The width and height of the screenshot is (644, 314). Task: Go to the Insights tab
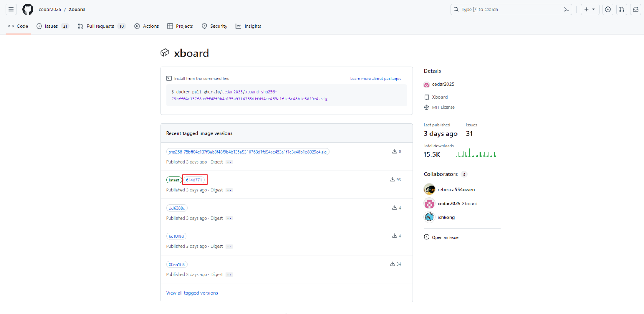coord(248,26)
